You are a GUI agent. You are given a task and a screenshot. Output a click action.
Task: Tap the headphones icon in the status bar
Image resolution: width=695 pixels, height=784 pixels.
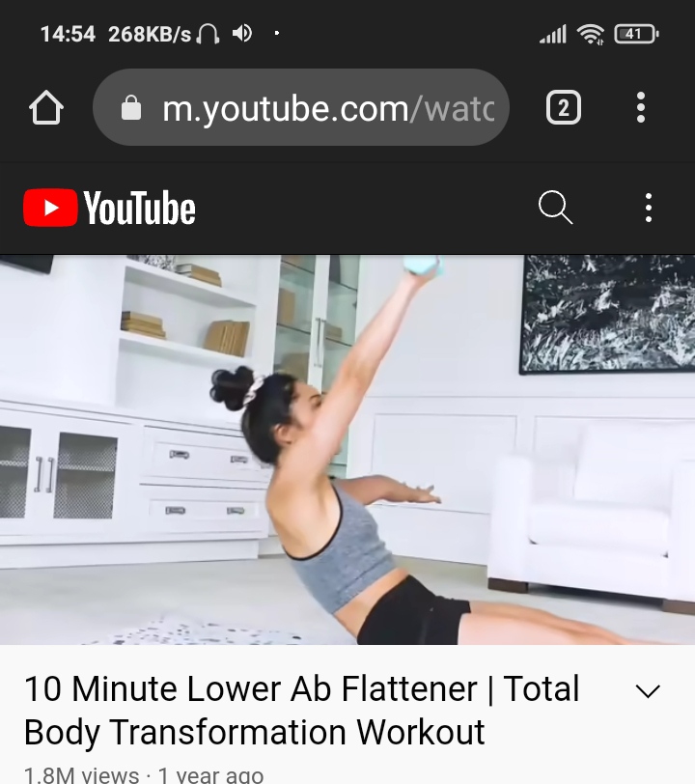208,34
